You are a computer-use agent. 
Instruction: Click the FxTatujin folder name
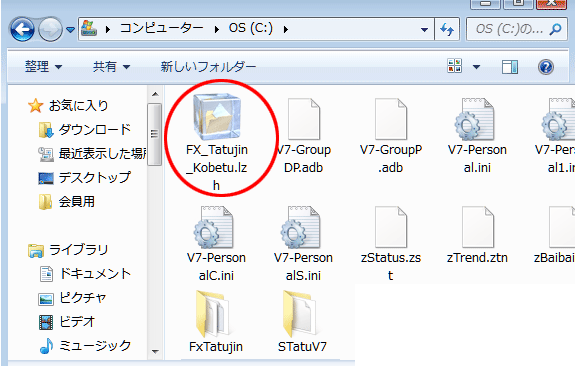click(x=216, y=347)
